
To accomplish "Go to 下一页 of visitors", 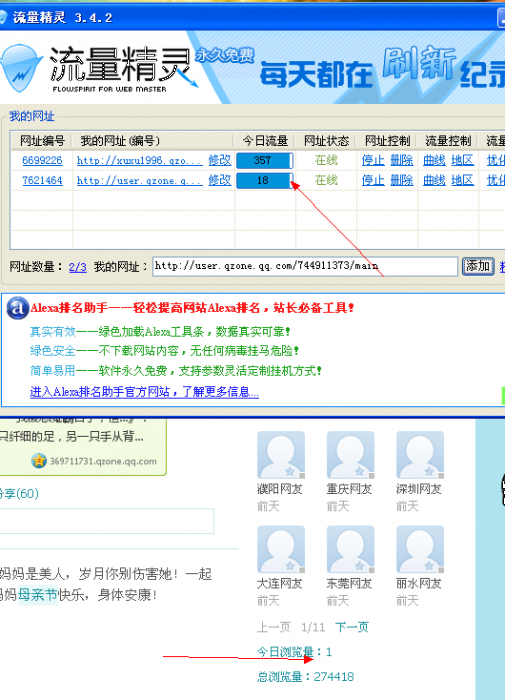I will 352,627.
